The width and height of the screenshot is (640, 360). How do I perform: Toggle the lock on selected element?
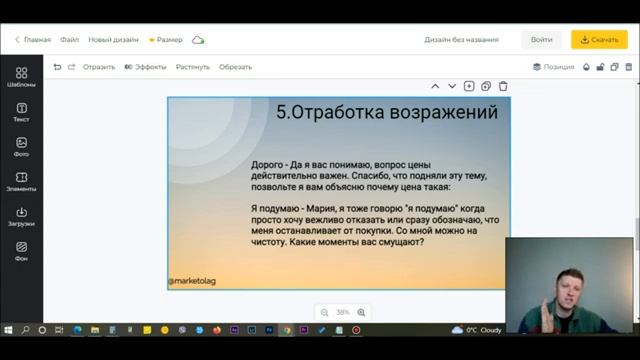coord(600,67)
